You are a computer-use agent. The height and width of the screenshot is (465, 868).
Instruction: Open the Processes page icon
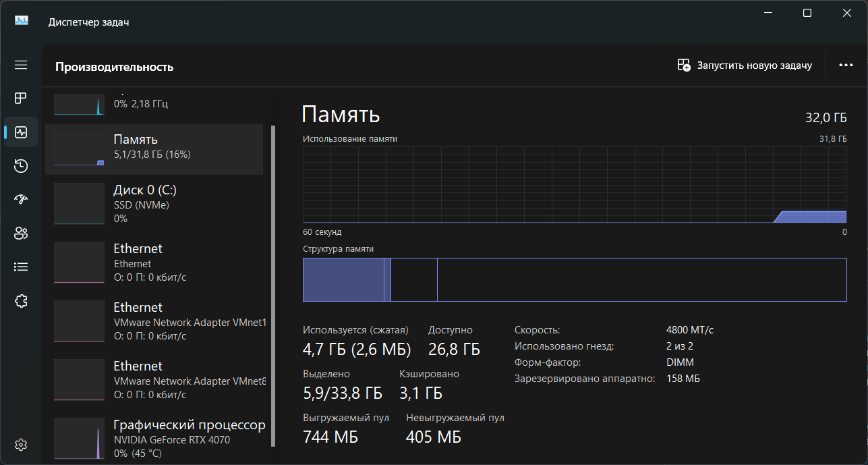pyautogui.click(x=21, y=98)
